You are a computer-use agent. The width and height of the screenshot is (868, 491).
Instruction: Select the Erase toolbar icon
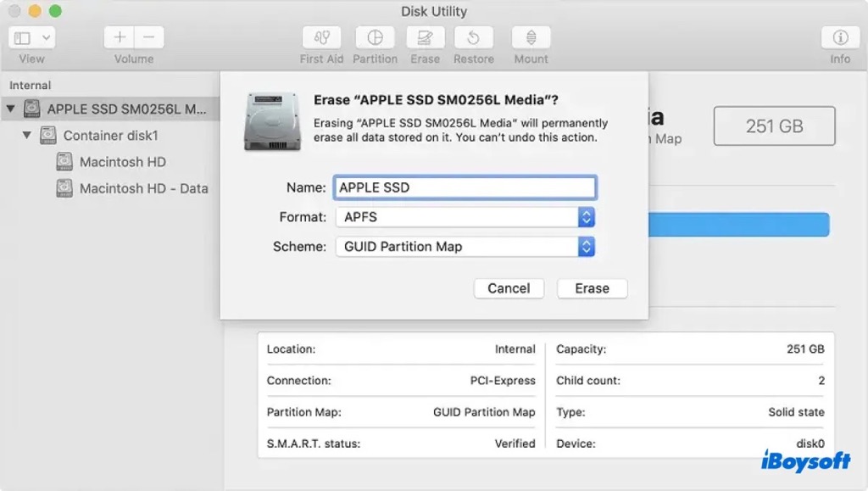(425, 38)
